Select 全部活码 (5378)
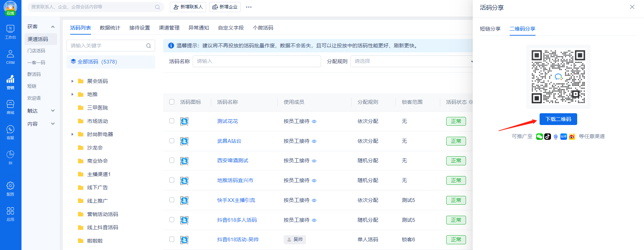This screenshot has width=644, height=250. tap(111, 62)
